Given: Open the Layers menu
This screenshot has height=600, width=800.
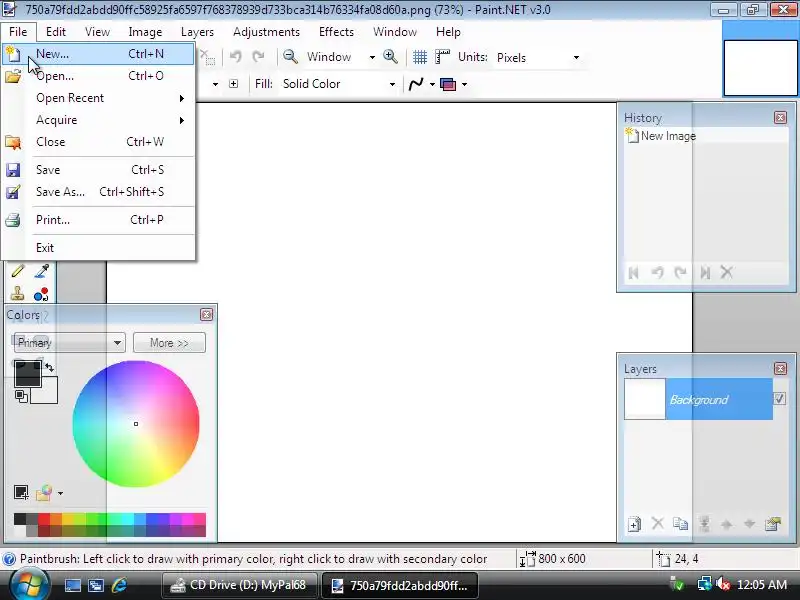Looking at the screenshot, I should click(x=197, y=32).
